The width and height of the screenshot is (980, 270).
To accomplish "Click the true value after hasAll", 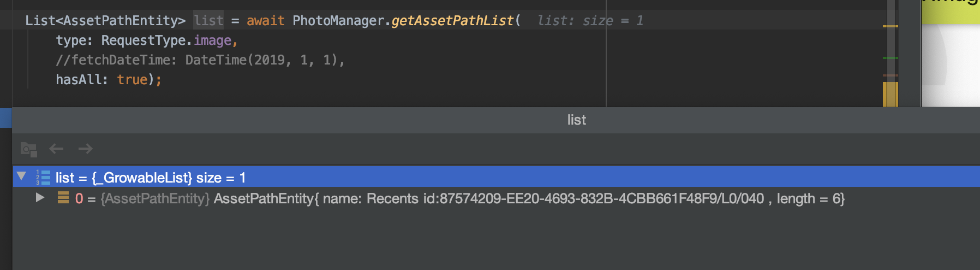I will 132,80.
